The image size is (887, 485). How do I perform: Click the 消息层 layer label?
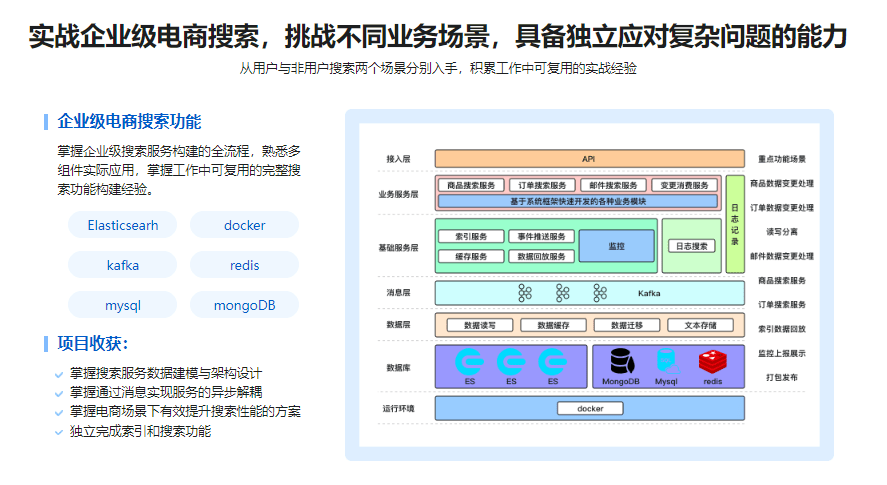[x=398, y=293]
